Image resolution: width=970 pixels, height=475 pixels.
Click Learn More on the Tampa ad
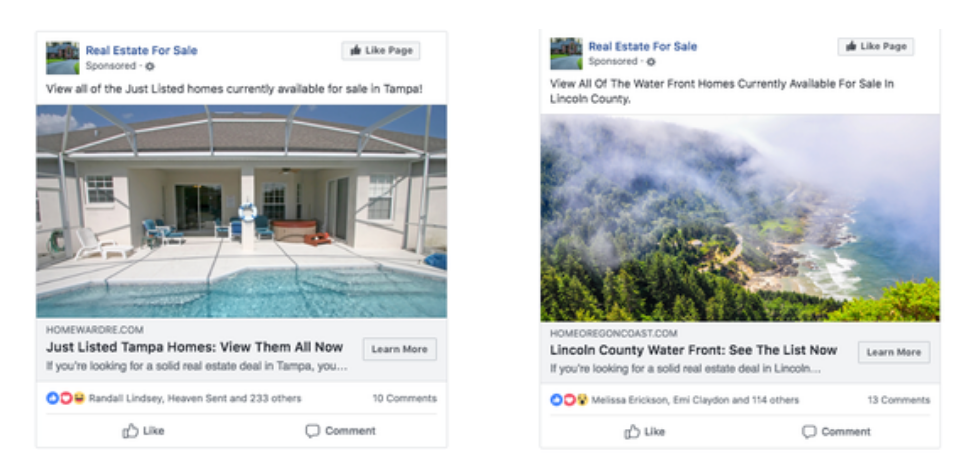399,349
